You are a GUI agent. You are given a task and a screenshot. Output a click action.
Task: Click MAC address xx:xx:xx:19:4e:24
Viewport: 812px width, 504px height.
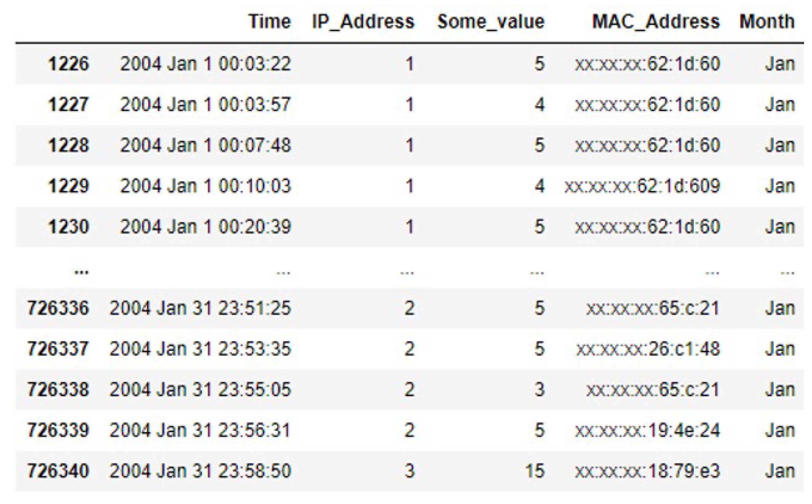[647, 430]
